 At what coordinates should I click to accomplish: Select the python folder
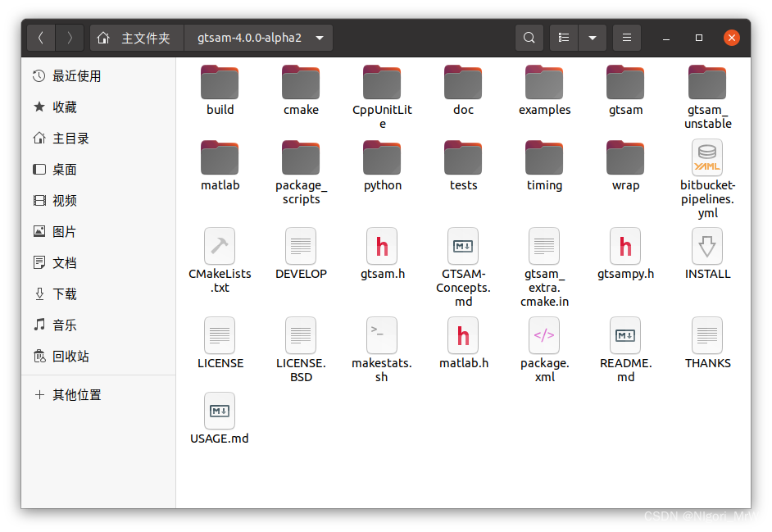382,166
